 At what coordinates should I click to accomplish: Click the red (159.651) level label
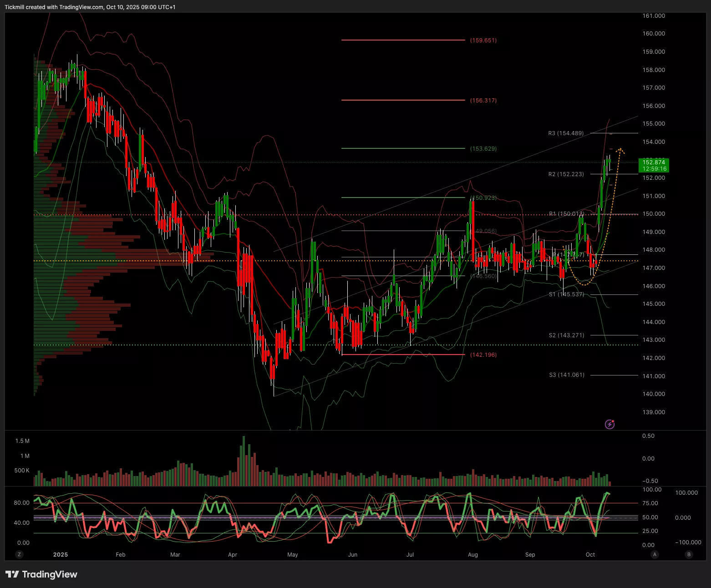point(483,41)
